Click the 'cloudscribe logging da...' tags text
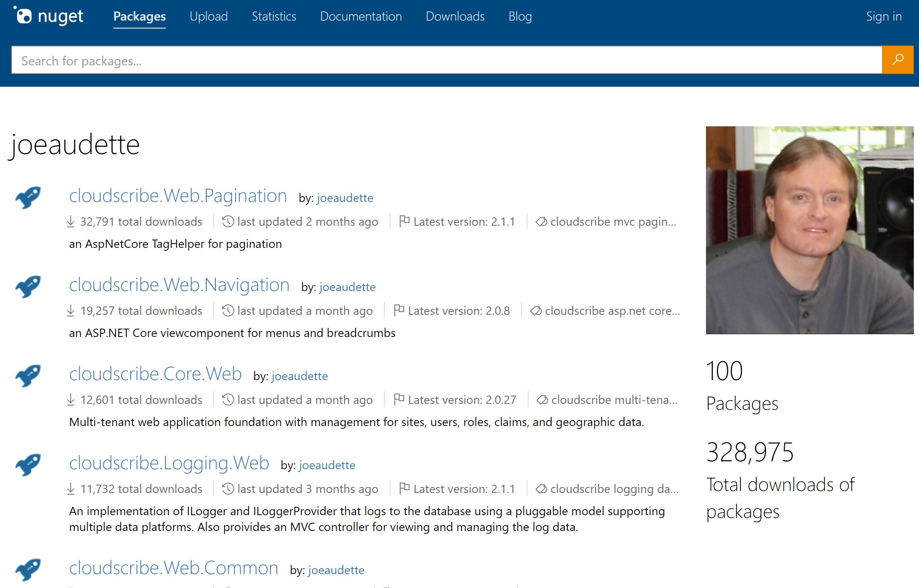This screenshot has height=588, width=919. 615,489
